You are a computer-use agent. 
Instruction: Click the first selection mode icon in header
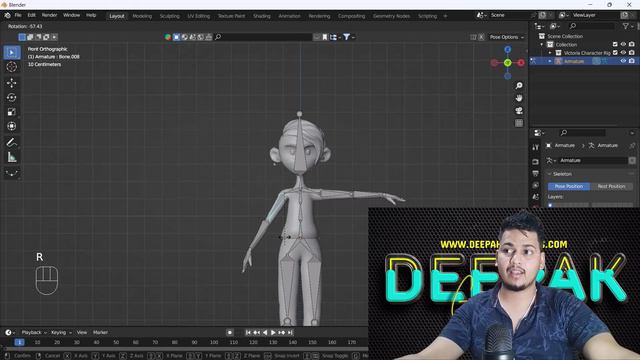click(x=22, y=37)
